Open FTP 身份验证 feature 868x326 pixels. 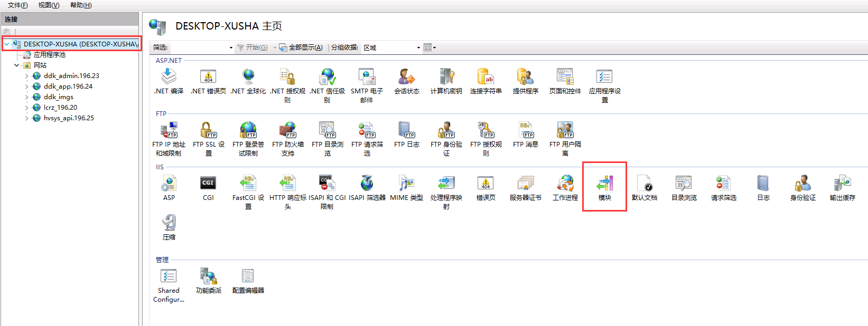click(446, 139)
